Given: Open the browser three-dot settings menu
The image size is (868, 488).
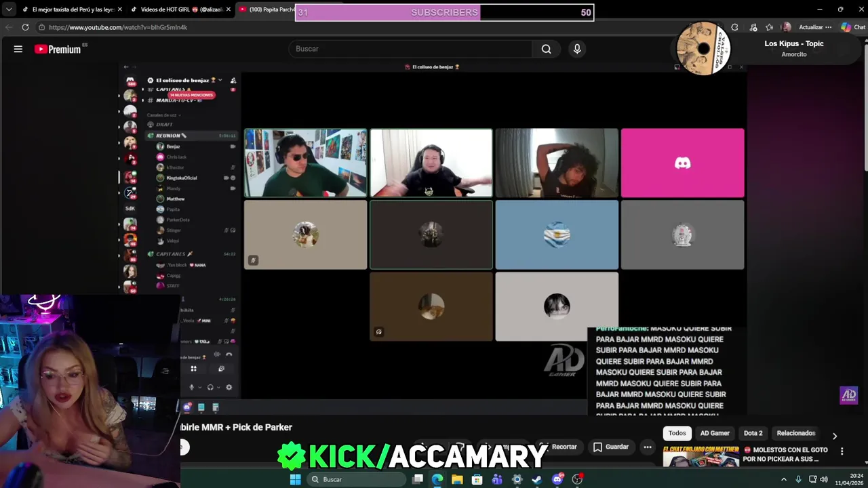Looking at the screenshot, I should (x=828, y=27).
